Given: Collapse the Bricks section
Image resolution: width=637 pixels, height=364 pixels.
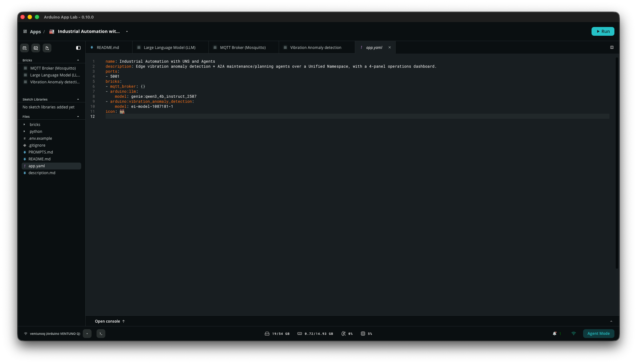Looking at the screenshot, I should 78,60.
